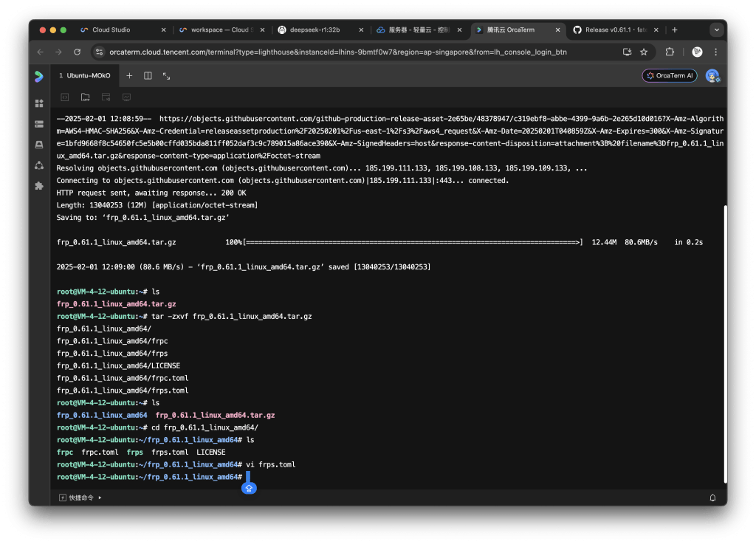The height and width of the screenshot is (544, 756).
Task: Click frpc.toml in the last ls output
Action: pos(100,452)
